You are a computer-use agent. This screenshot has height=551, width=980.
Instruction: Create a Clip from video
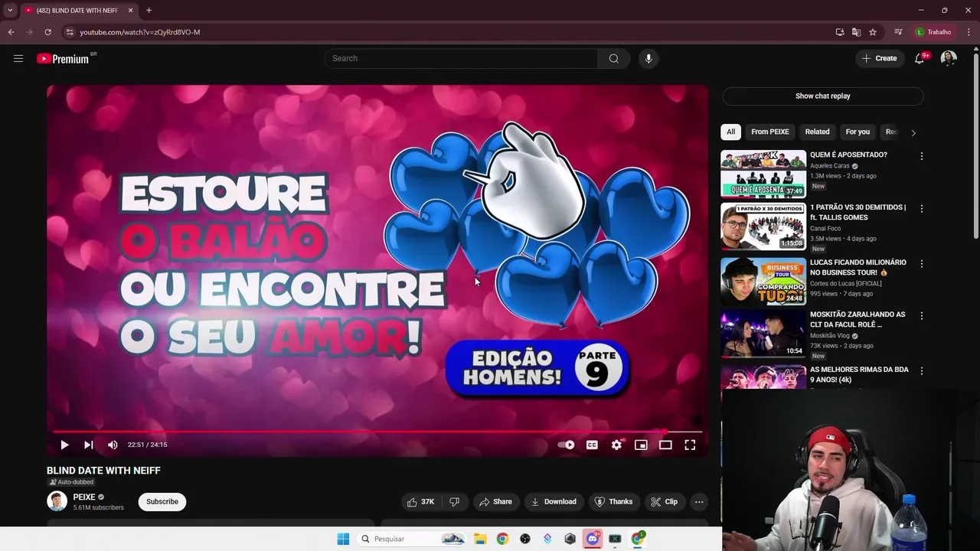point(664,502)
